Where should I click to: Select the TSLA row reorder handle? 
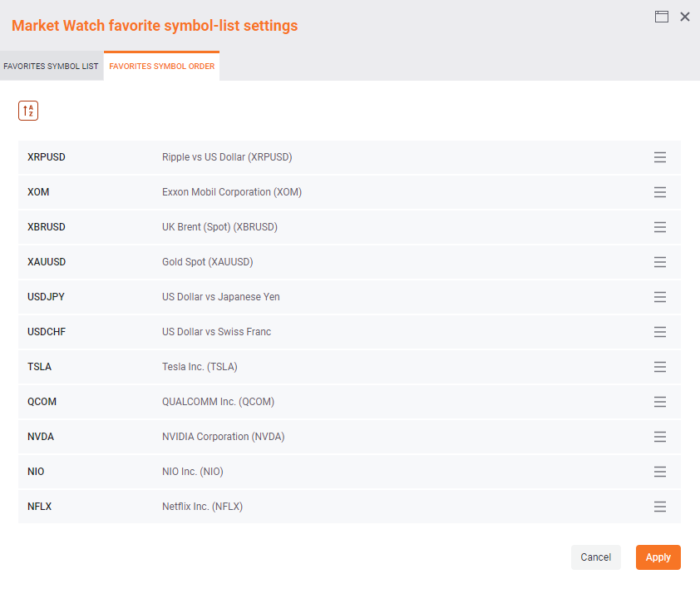tap(660, 367)
